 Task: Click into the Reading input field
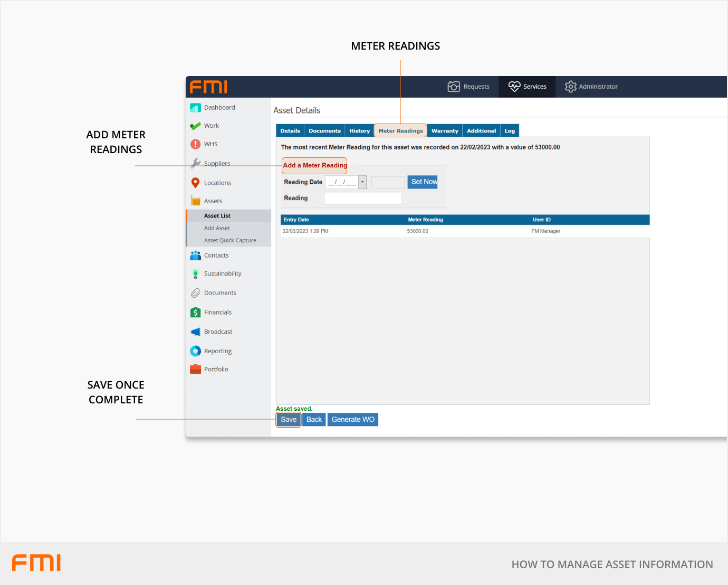(x=363, y=199)
